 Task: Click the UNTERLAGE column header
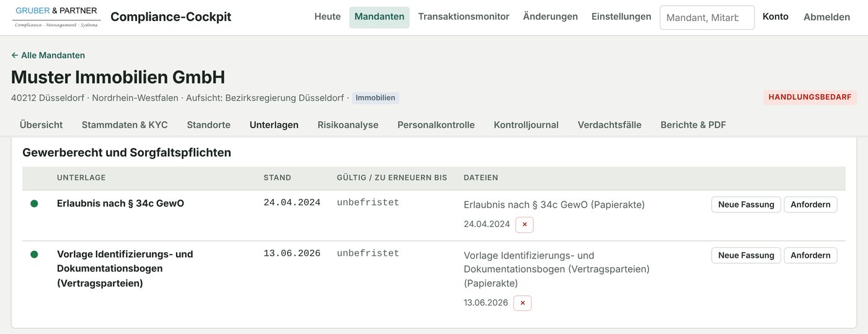(81, 178)
